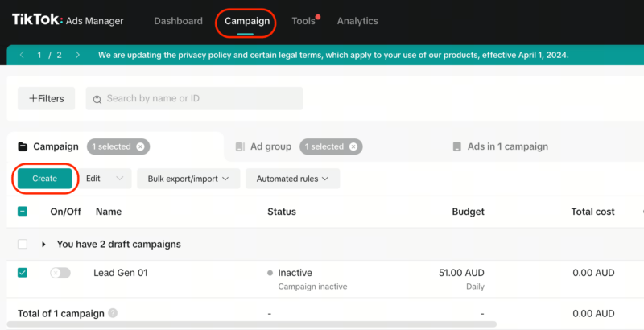
Task: Uncheck the Lead Gen 01 checkbox
Action: [x=23, y=273]
